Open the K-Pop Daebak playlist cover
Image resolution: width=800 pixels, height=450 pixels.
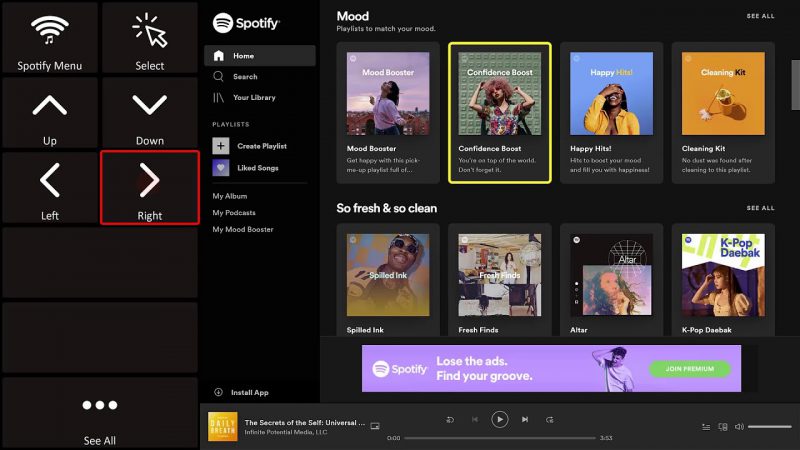723,275
